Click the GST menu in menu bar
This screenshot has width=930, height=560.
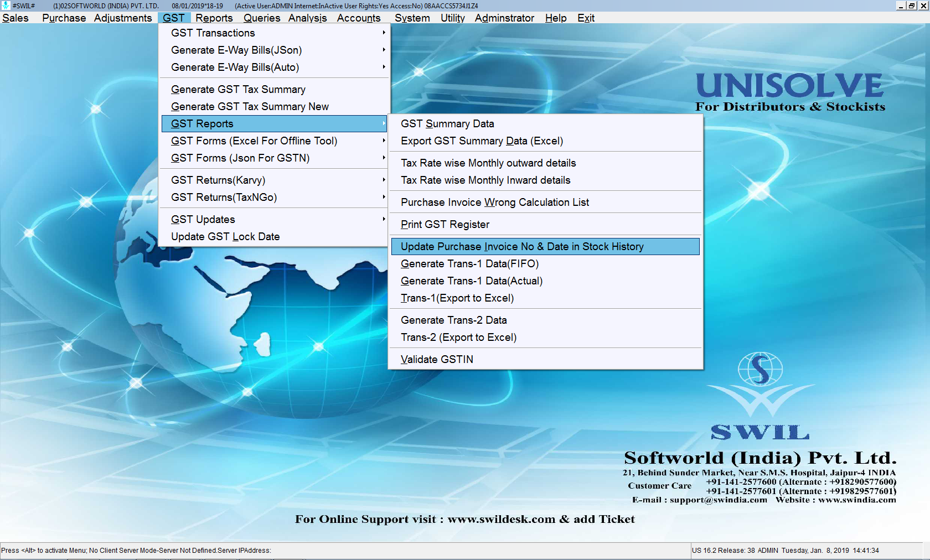pos(174,18)
